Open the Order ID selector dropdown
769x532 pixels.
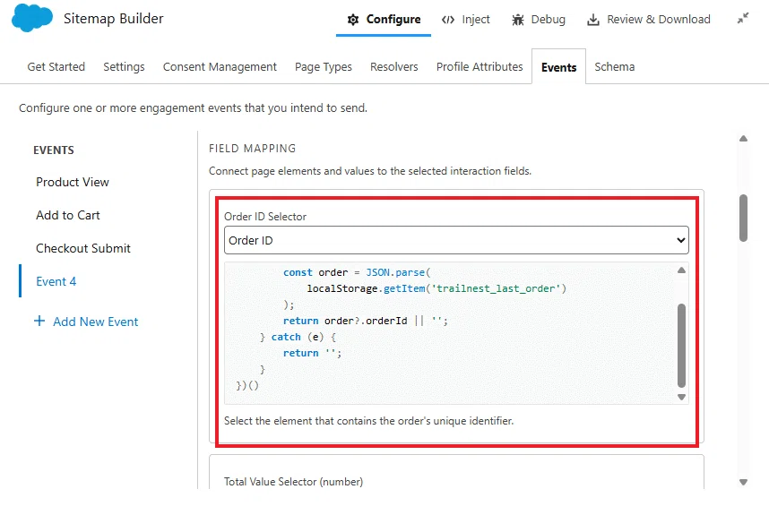(456, 240)
